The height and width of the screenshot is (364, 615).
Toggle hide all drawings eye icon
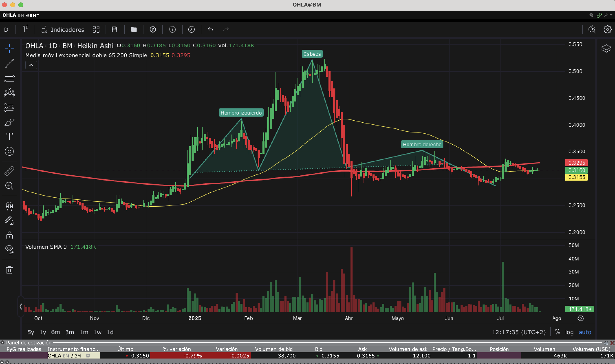point(9,250)
